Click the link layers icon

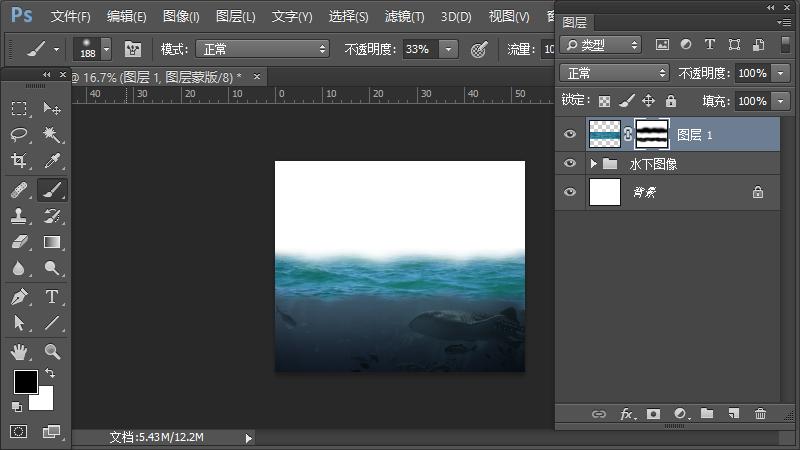pyautogui.click(x=598, y=414)
